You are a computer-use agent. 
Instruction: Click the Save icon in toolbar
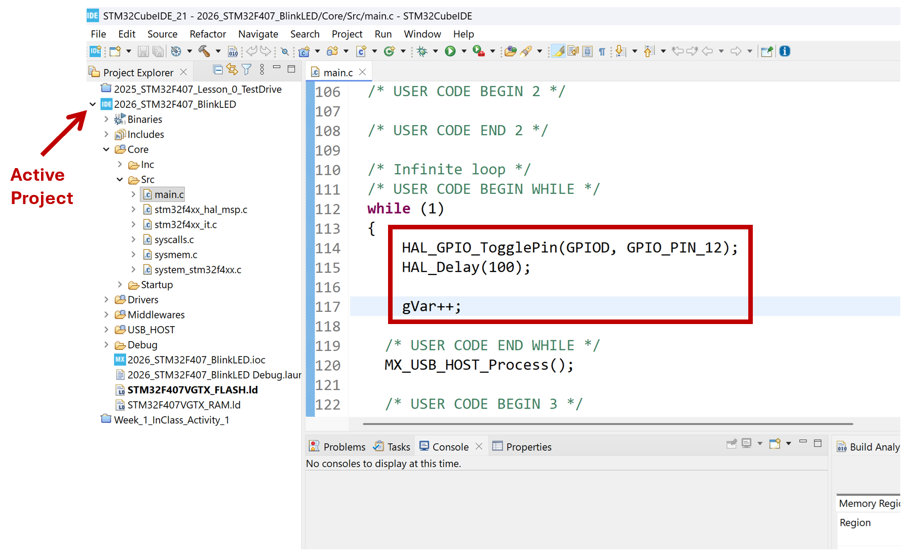tap(143, 51)
